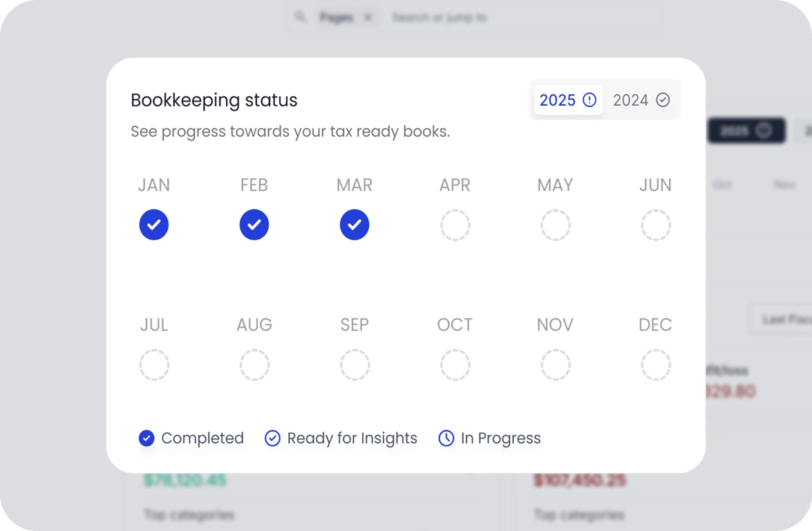Viewport: 812px width, 531px height.
Task: Click the December empty status circle
Action: click(x=656, y=364)
